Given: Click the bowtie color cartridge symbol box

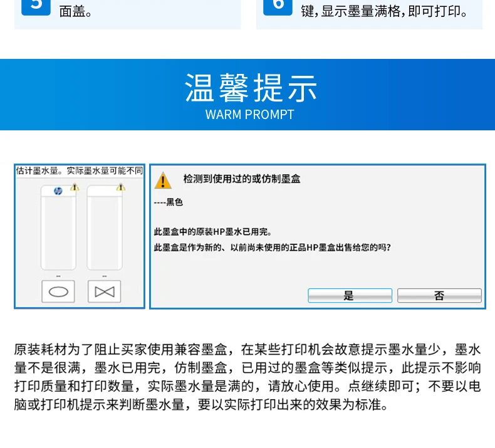Looking at the screenshot, I should 105,291.
